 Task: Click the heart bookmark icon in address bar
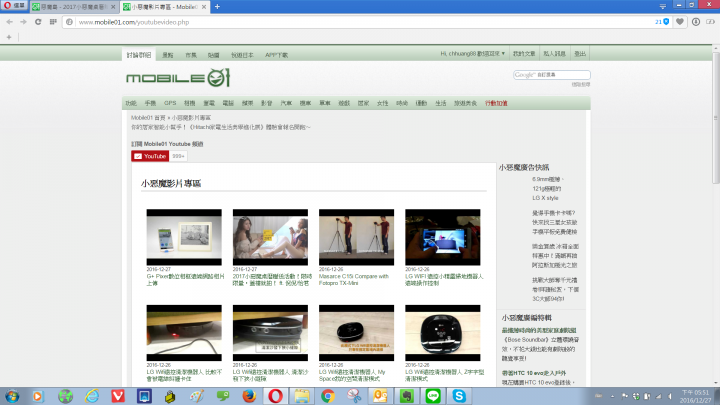681,21
